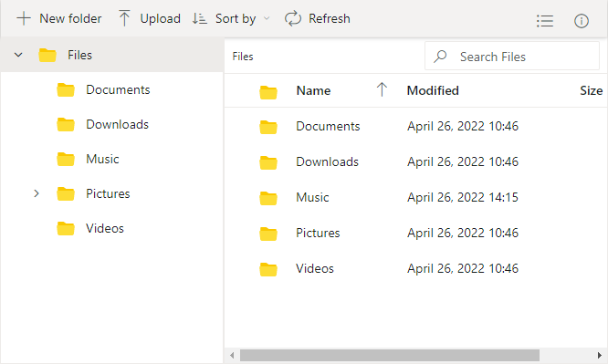This screenshot has height=364, width=608.
Task: Click Pictures folder icon in sidebar tree
Action: tap(66, 193)
